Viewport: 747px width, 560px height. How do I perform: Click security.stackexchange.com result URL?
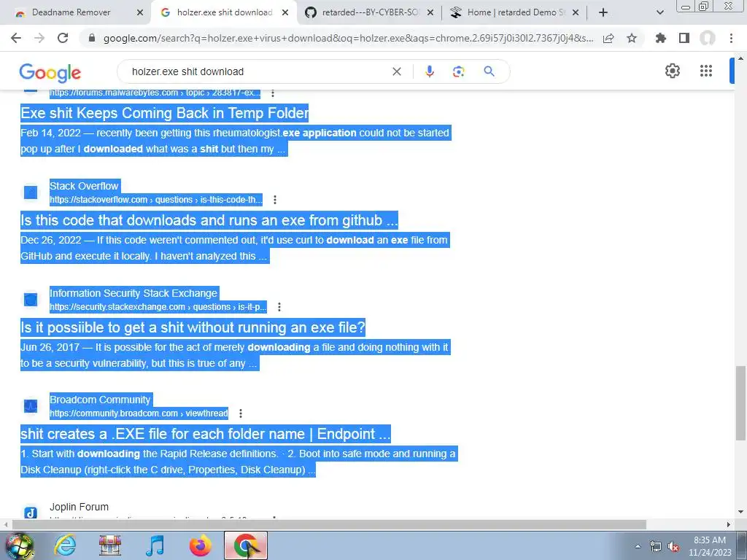[x=158, y=307]
